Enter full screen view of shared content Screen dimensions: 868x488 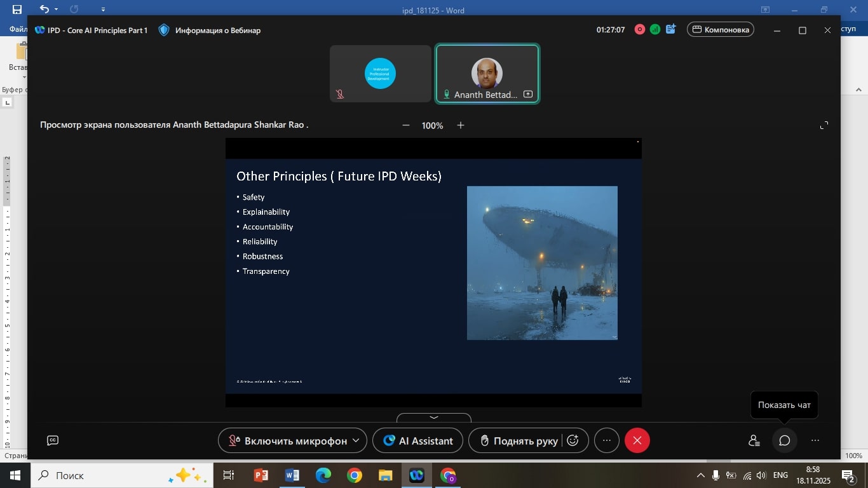pyautogui.click(x=824, y=125)
